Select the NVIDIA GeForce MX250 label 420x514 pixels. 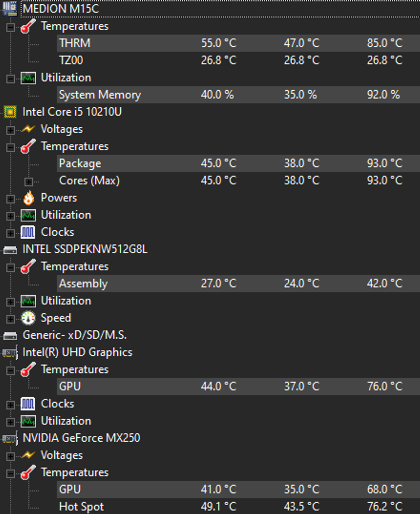82,438
